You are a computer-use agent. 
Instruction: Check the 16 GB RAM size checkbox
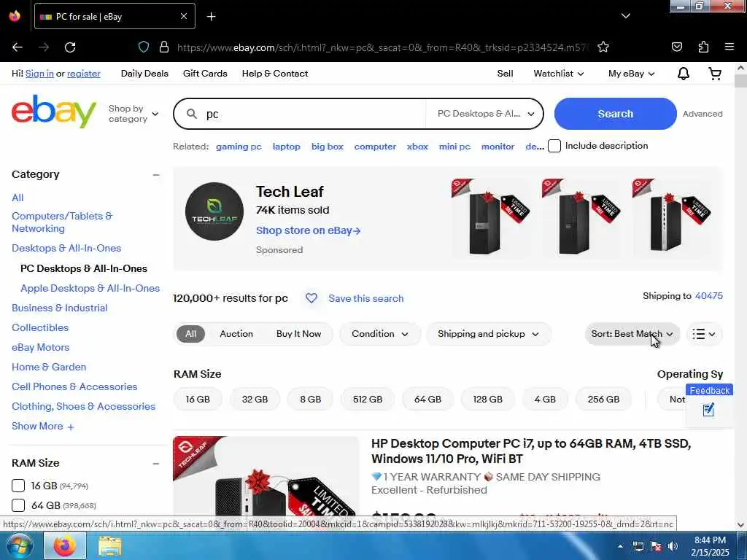pyautogui.click(x=18, y=486)
